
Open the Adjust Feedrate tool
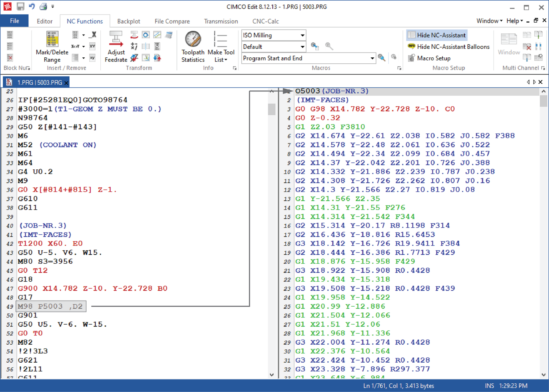point(116,47)
